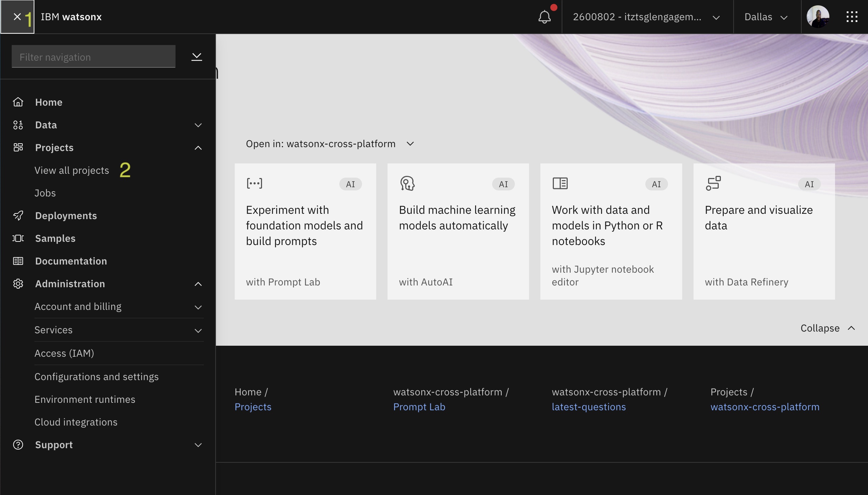The height and width of the screenshot is (495, 868).
Task: Expand the Support section chevron
Action: 198,445
